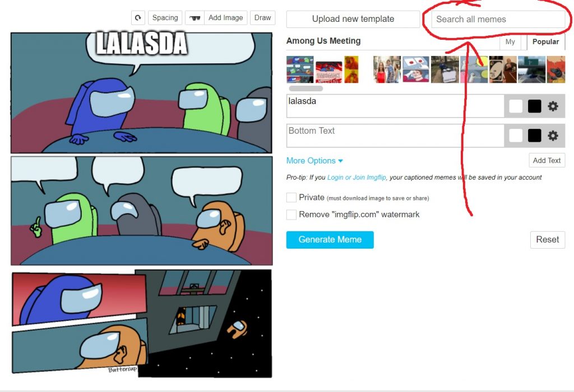Image resolution: width=574 pixels, height=392 pixels.
Task: Select Drake Hotline Bling template thumbnail
Action: point(351,69)
